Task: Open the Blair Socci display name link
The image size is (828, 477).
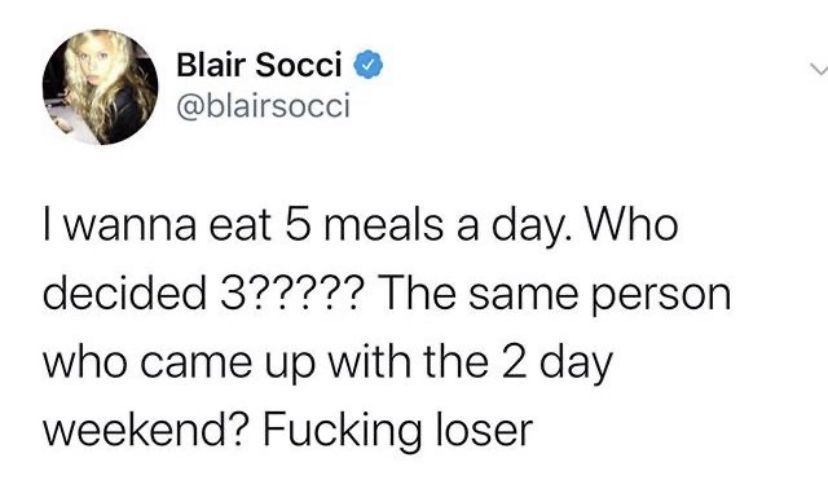Action: [259, 65]
